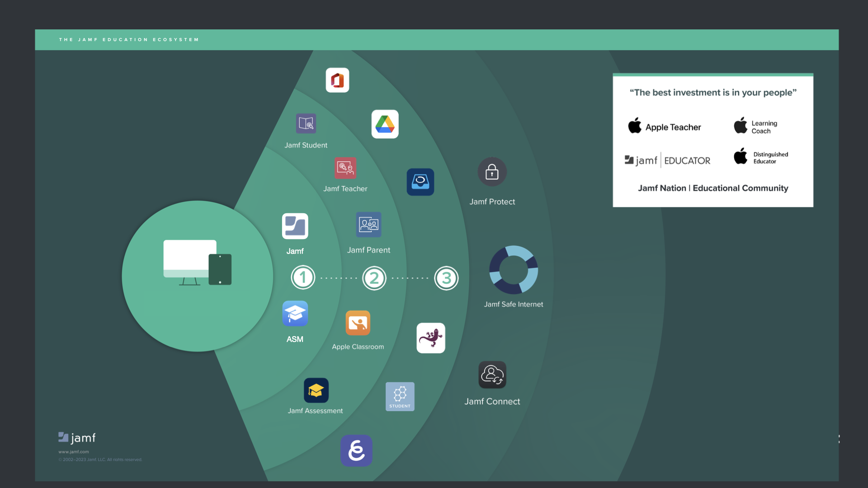Open the www.jamf.com link
The image size is (868, 488).
(74, 452)
